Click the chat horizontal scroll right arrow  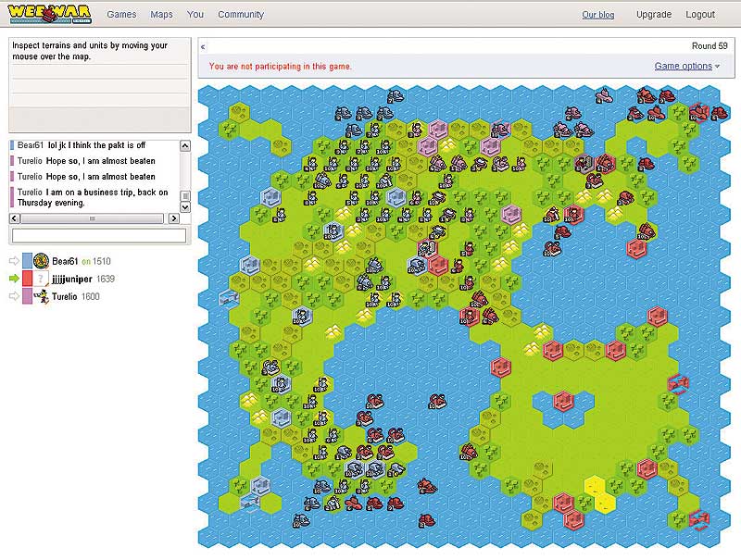pyautogui.click(x=174, y=218)
